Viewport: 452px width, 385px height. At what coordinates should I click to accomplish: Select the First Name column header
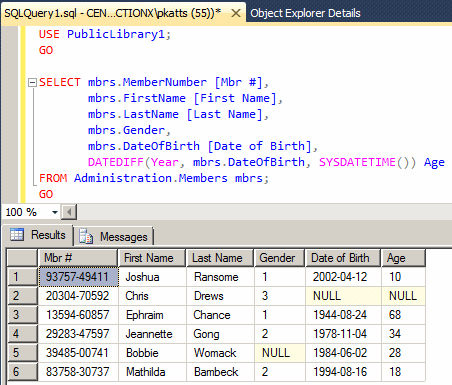point(152,258)
